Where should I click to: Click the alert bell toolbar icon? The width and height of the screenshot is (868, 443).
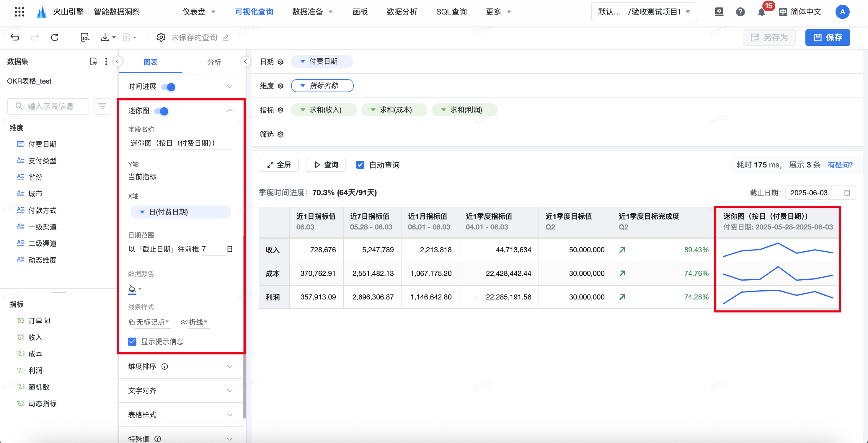coord(126,37)
